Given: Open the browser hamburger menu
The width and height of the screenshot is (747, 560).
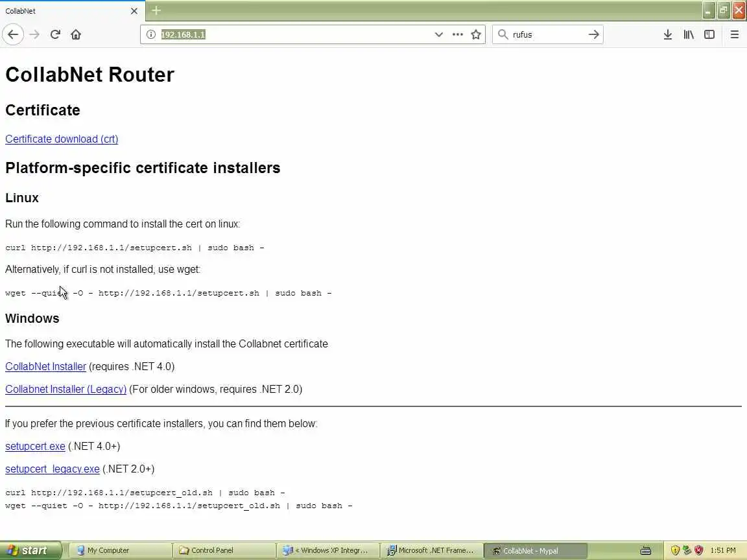Looking at the screenshot, I should 735,34.
